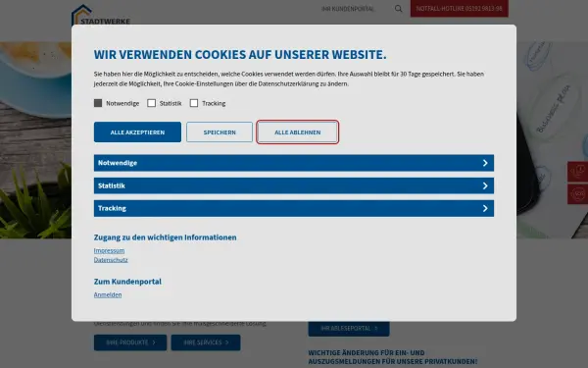Enable the Statistik cookies checkbox

[x=152, y=103]
